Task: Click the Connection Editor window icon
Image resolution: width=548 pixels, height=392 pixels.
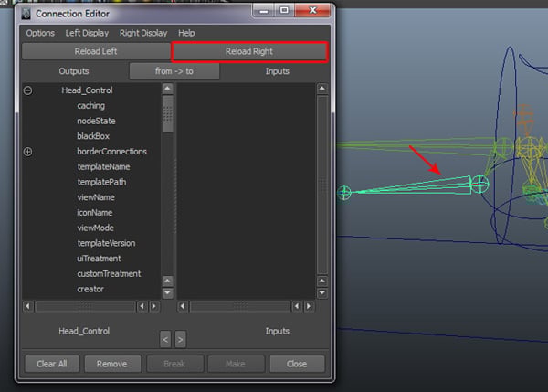Action: click(24, 14)
